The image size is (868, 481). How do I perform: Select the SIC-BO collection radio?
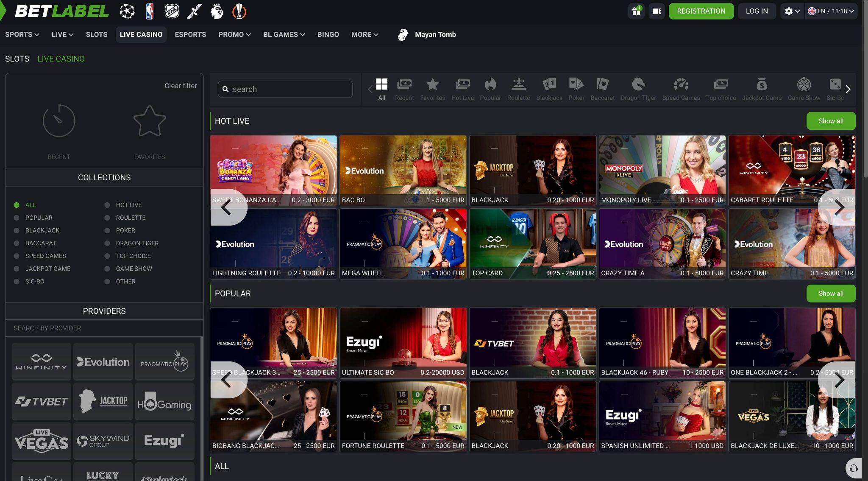[x=17, y=281]
